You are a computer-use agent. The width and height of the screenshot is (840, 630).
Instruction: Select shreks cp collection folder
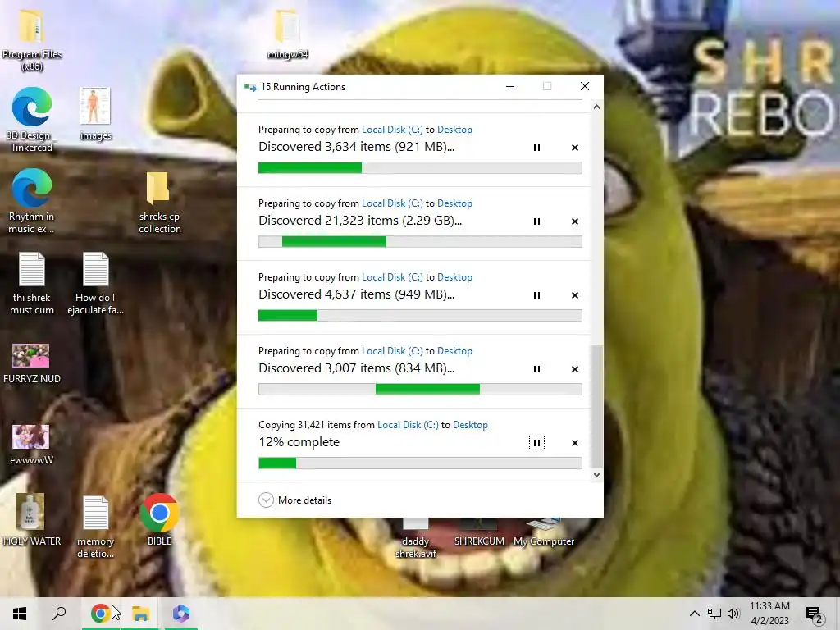pos(159,203)
